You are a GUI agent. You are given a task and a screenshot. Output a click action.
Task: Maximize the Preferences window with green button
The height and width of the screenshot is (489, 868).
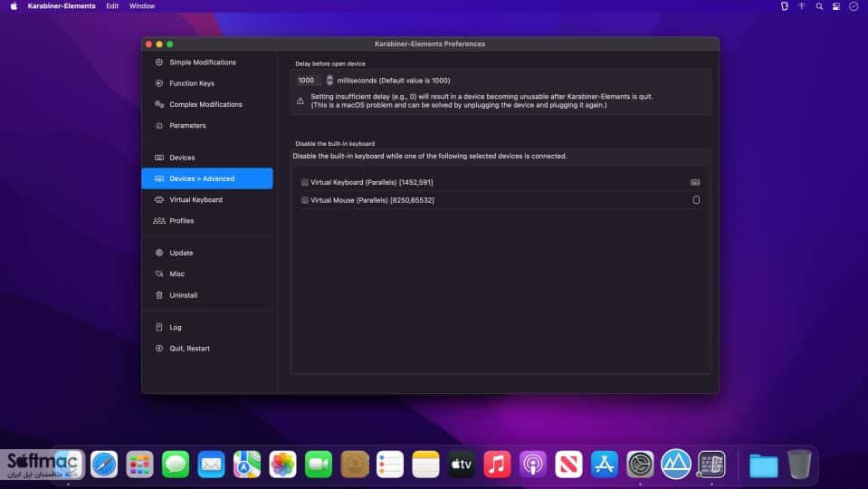click(x=170, y=43)
